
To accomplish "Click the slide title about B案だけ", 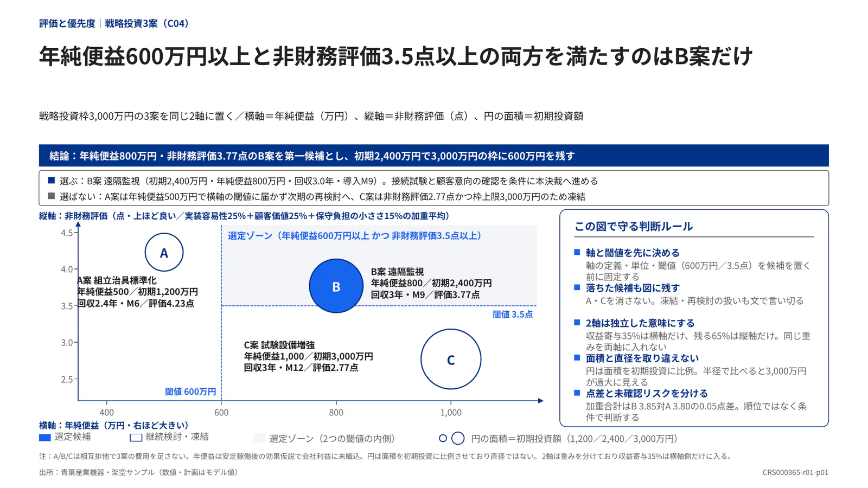I will coord(396,56).
